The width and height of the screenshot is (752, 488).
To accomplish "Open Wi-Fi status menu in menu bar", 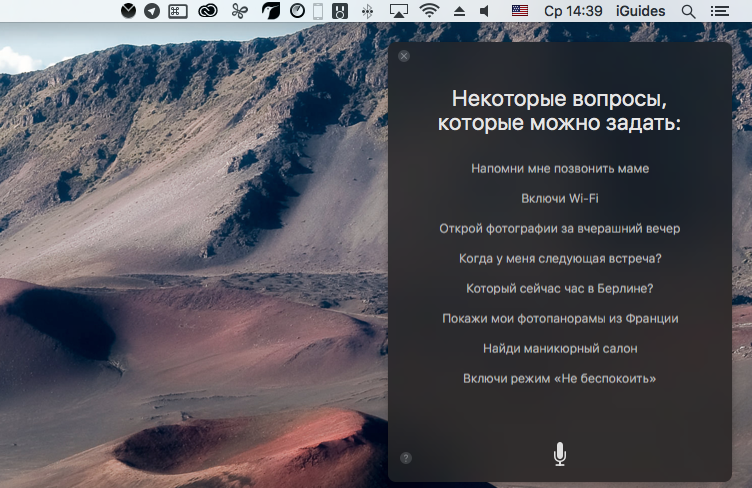I will pyautogui.click(x=430, y=11).
